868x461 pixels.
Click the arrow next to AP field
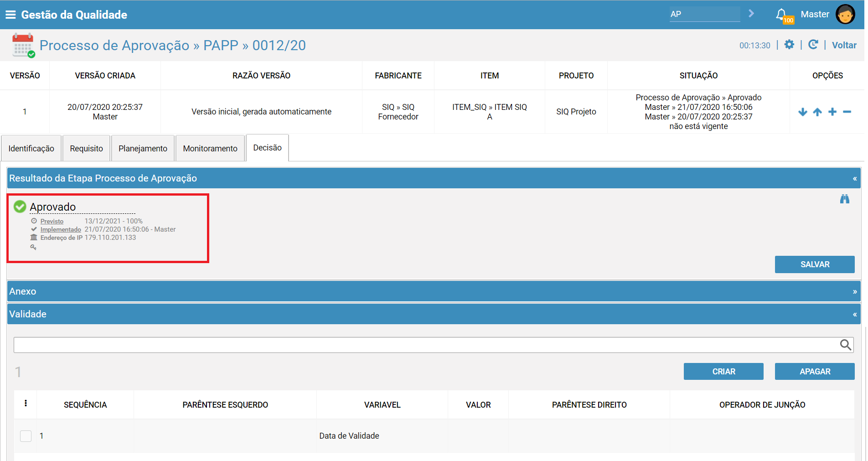(x=751, y=14)
